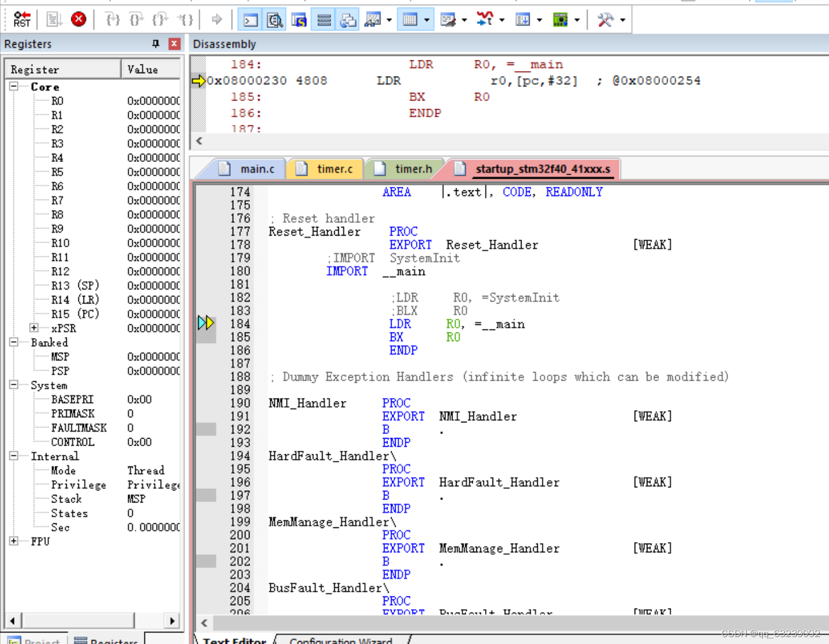Open the Symbol Window

click(x=298, y=19)
